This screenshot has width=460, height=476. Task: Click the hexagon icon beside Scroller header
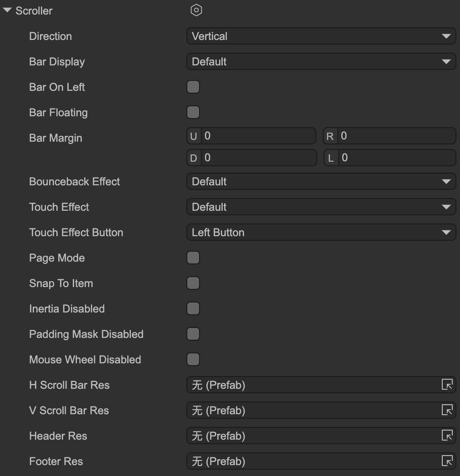pos(196,10)
